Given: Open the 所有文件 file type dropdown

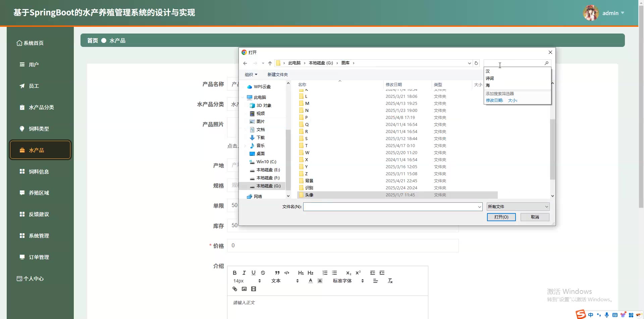Looking at the screenshot, I should (x=518, y=207).
